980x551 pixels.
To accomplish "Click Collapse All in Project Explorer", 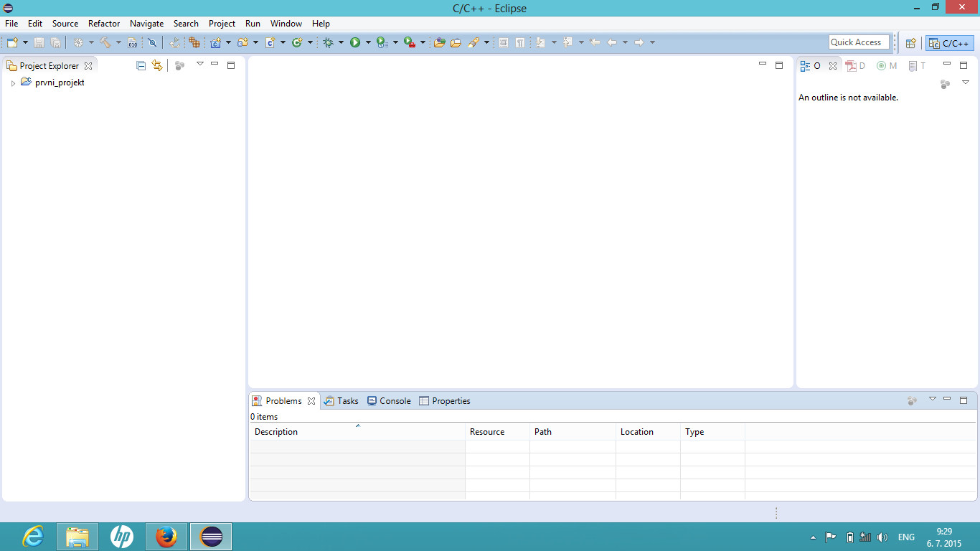I will tap(141, 65).
